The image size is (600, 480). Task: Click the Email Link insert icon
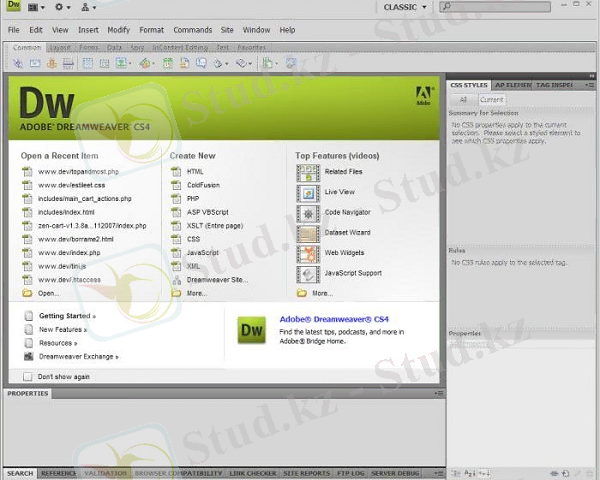35,63
